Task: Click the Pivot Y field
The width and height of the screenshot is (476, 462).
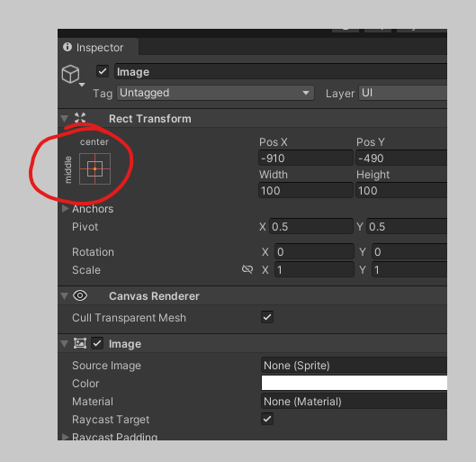Action: (x=407, y=227)
